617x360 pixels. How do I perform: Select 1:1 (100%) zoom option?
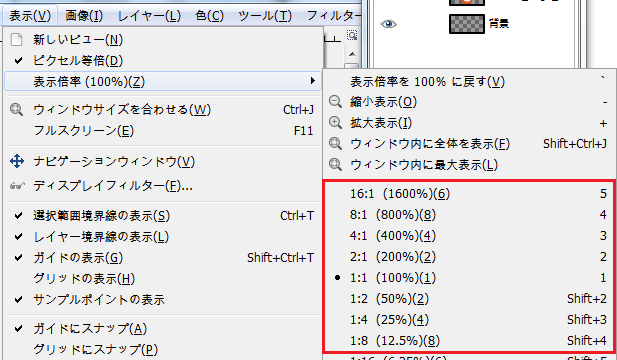[x=469, y=278]
